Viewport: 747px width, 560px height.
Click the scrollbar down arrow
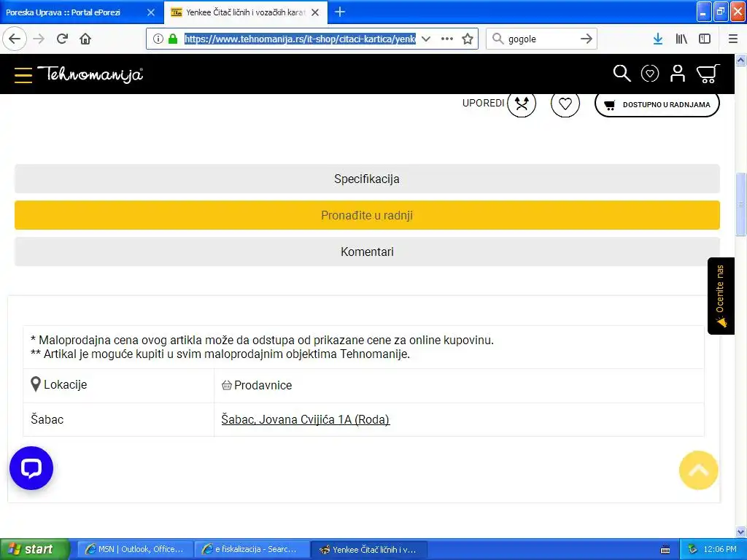tap(741, 532)
